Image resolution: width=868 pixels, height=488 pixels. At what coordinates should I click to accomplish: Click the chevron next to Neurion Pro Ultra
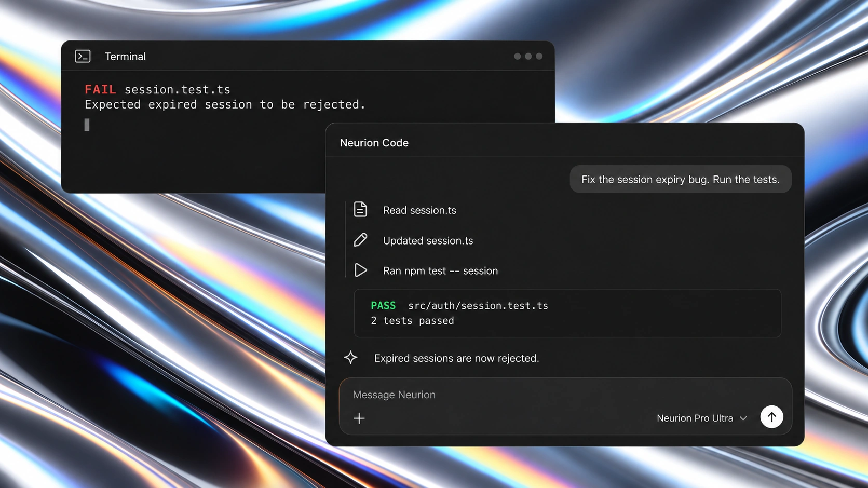click(743, 418)
